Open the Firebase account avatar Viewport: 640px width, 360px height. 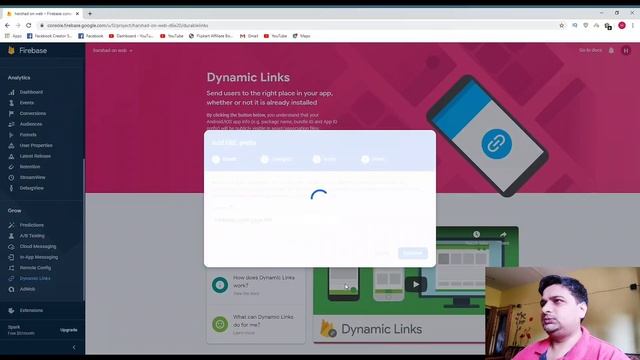[626, 51]
